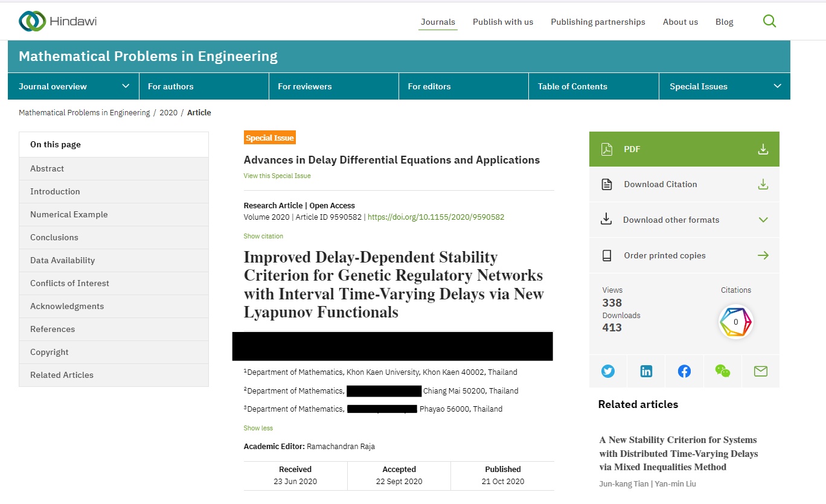This screenshot has height=504, width=826.
Task: Click the search magnifier icon
Action: 769,21
